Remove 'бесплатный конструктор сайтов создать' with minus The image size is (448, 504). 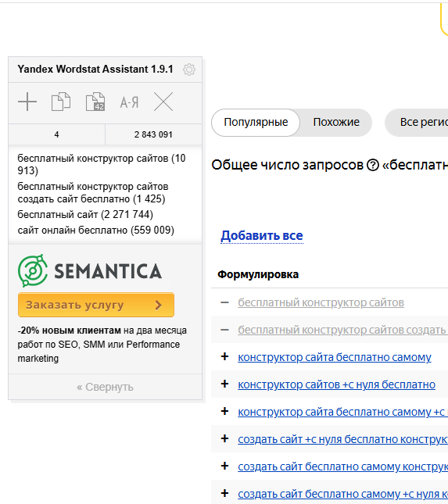coord(225,330)
